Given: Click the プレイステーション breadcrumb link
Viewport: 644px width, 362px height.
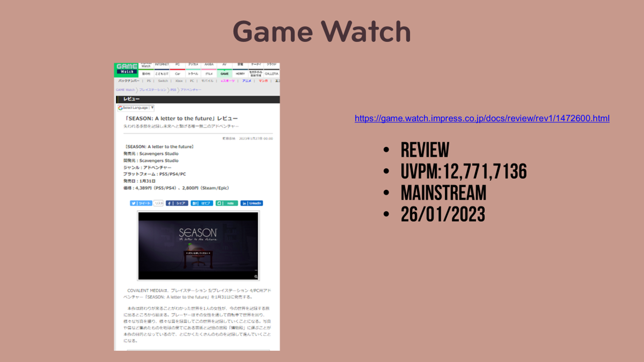Looking at the screenshot, I should [x=153, y=90].
